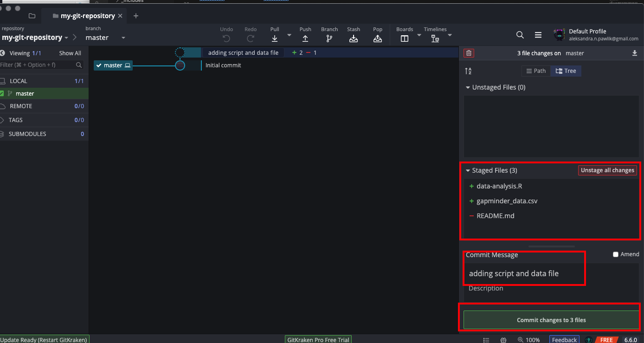Click Update Ready (Restart GitKraken) button

click(x=44, y=340)
